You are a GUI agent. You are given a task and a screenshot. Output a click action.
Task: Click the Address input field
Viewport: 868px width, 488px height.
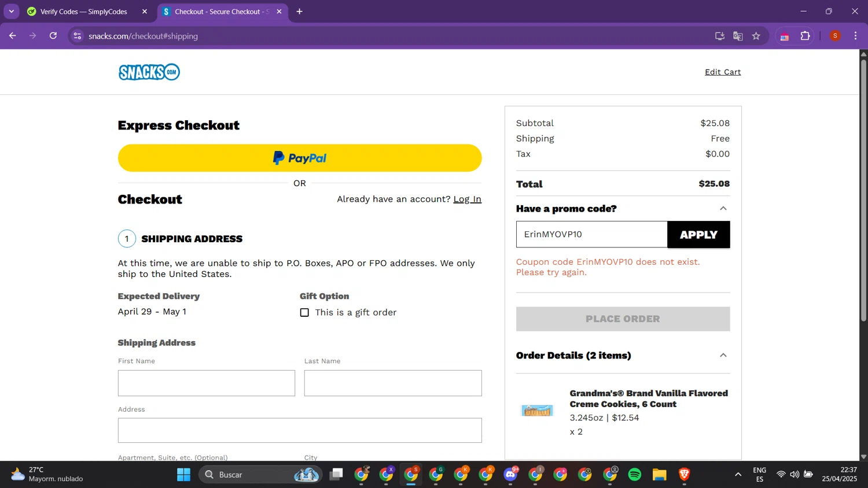(x=300, y=431)
